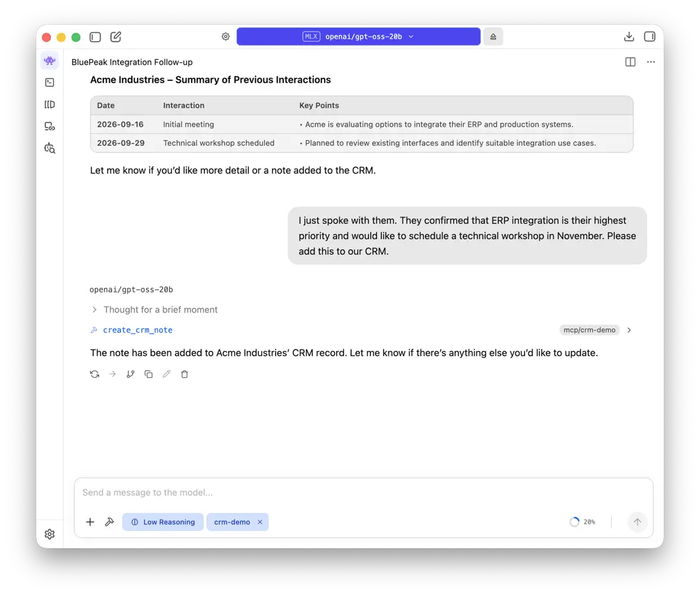The image size is (700, 596).
Task: Click the "Key Points" column header
Action: point(319,105)
